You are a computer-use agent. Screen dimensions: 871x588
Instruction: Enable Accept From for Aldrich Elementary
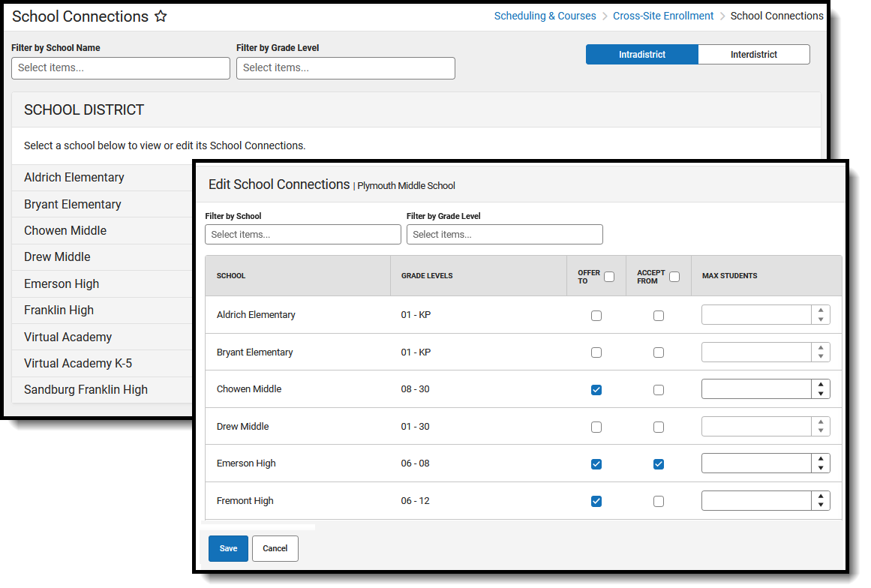pyautogui.click(x=658, y=316)
